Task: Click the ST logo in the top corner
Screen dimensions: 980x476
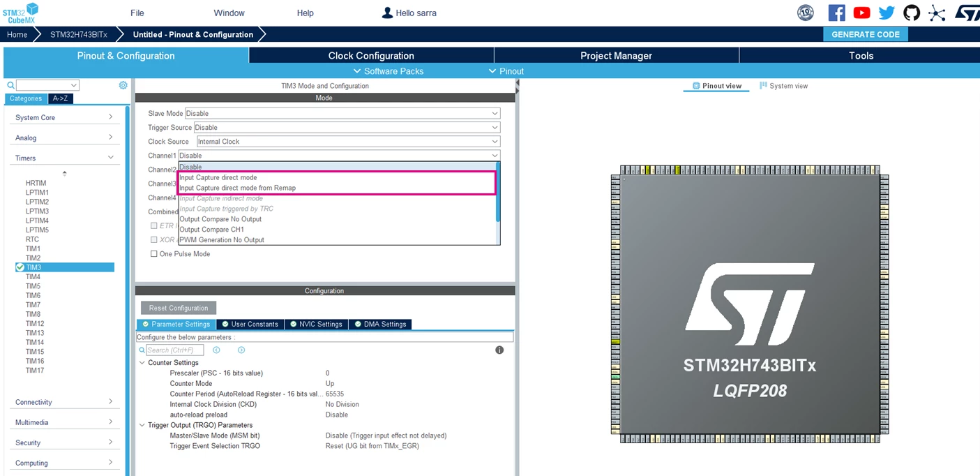Action: click(x=967, y=13)
